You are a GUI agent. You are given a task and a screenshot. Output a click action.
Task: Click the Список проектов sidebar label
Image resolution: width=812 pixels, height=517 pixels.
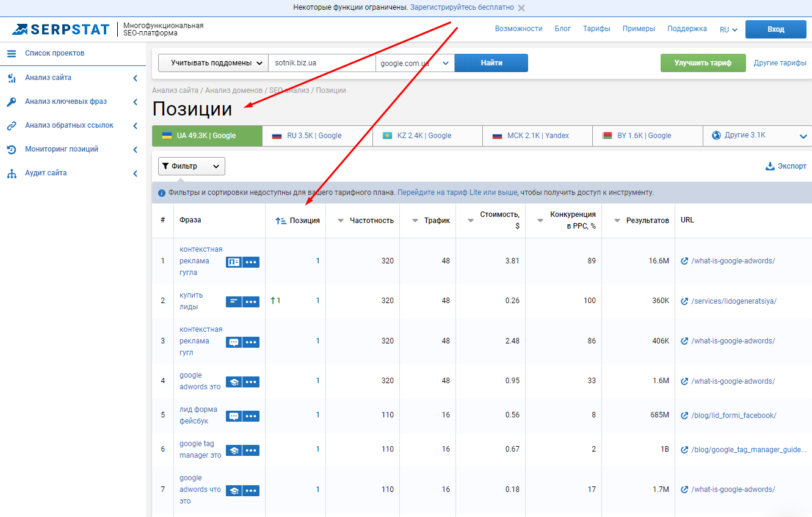(55, 54)
